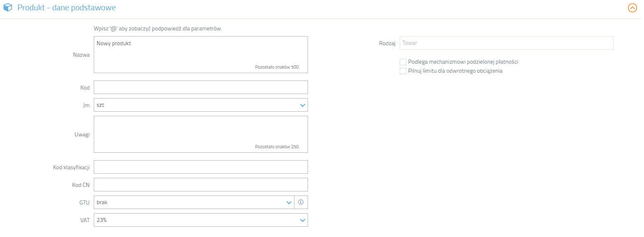Open the Jm unit dropdown
644x237 pixels.
click(x=201, y=105)
